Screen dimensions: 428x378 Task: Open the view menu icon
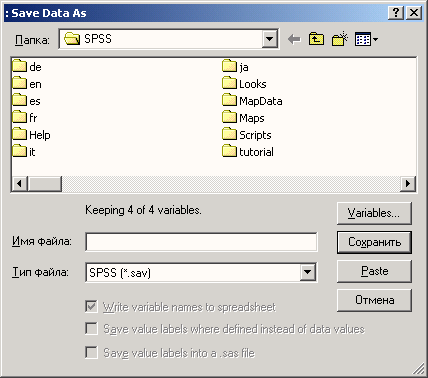(x=366, y=39)
